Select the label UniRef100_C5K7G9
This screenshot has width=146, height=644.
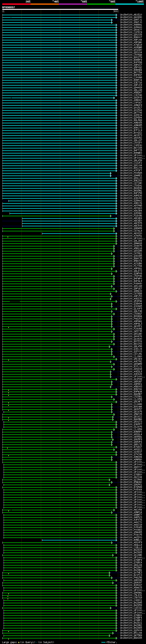point(131,598)
